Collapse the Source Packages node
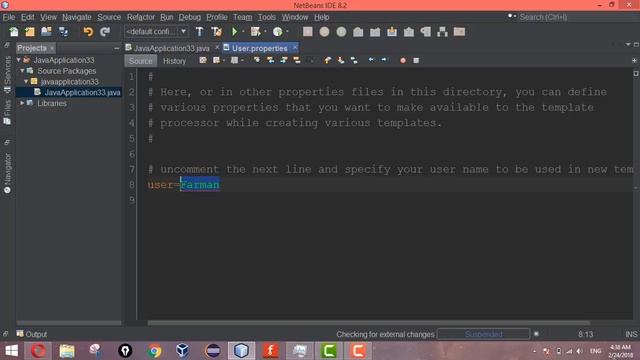This screenshot has width=640, height=360. pos(22,71)
